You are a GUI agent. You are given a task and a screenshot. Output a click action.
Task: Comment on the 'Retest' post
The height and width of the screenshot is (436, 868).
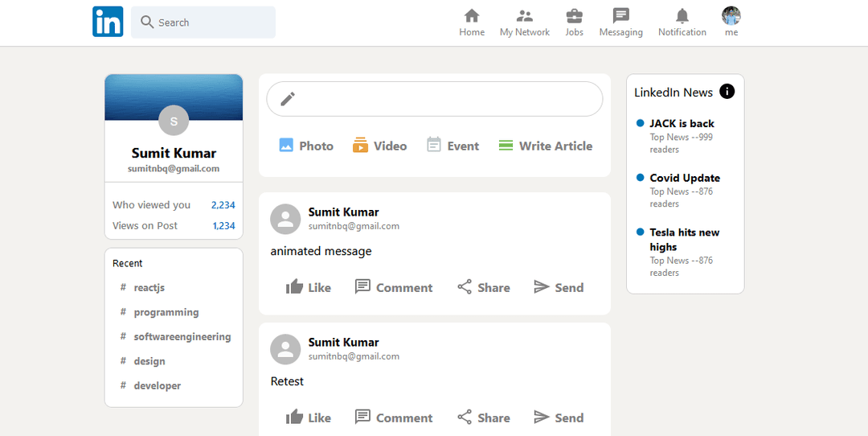(394, 417)
